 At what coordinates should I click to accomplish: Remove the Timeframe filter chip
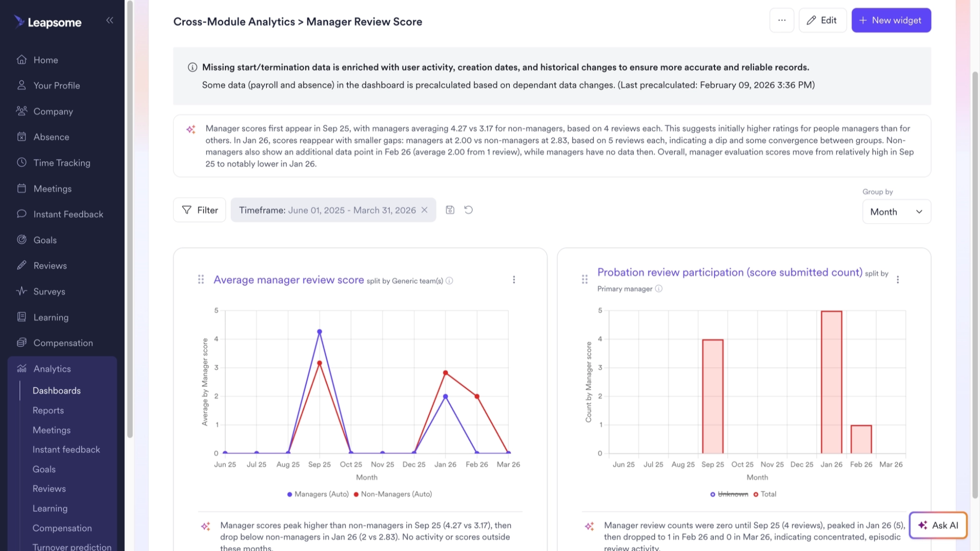425,210
